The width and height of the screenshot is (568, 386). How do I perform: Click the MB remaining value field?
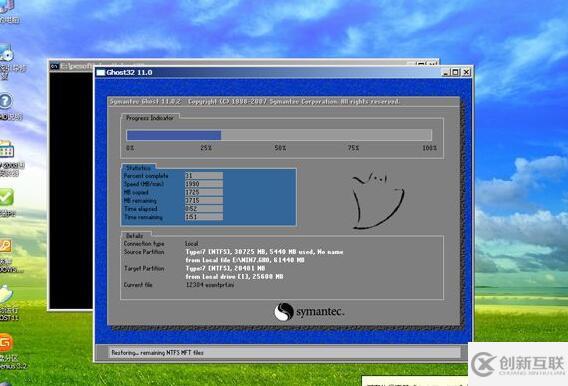point(204,201)
